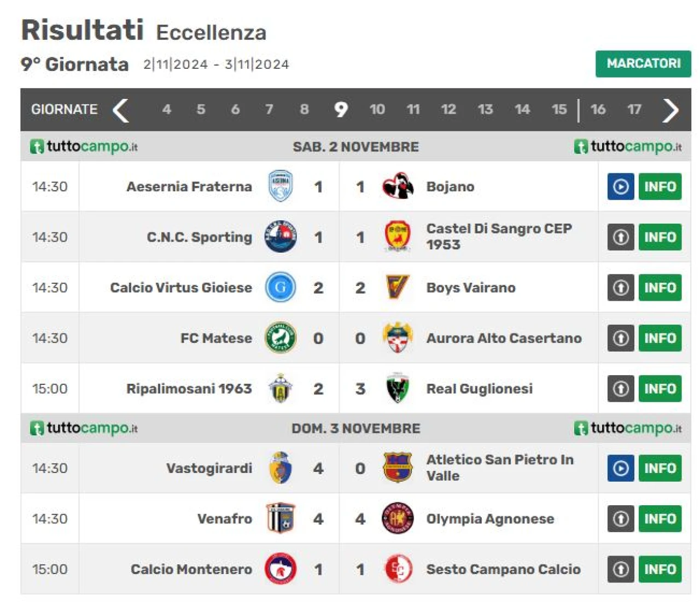Go to previous giornate with left chevron
700x602 pixels.
click(121, 110)
